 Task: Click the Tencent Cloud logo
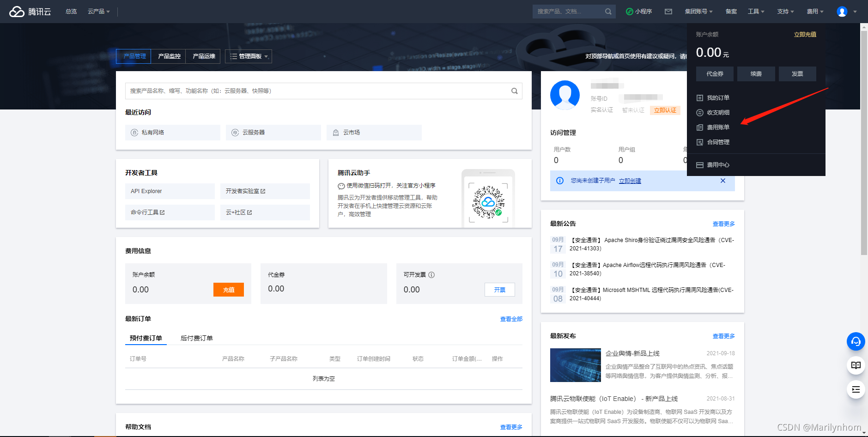point(30,12)
